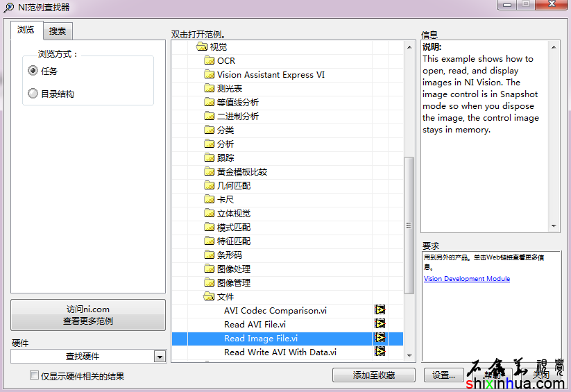The width and height of the screenshot is (571, 392).
Task: Switch to the 搜索 tab
Action: [58, 31]
